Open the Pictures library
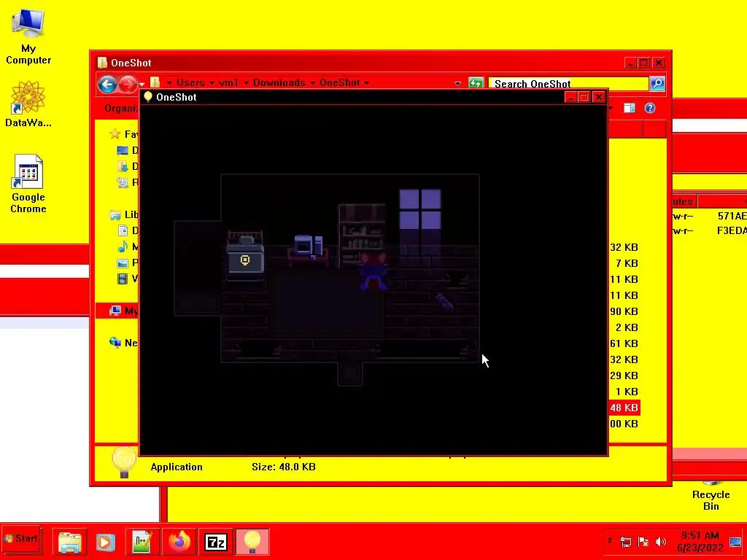The image size is (747, 560). coord(127,262)
